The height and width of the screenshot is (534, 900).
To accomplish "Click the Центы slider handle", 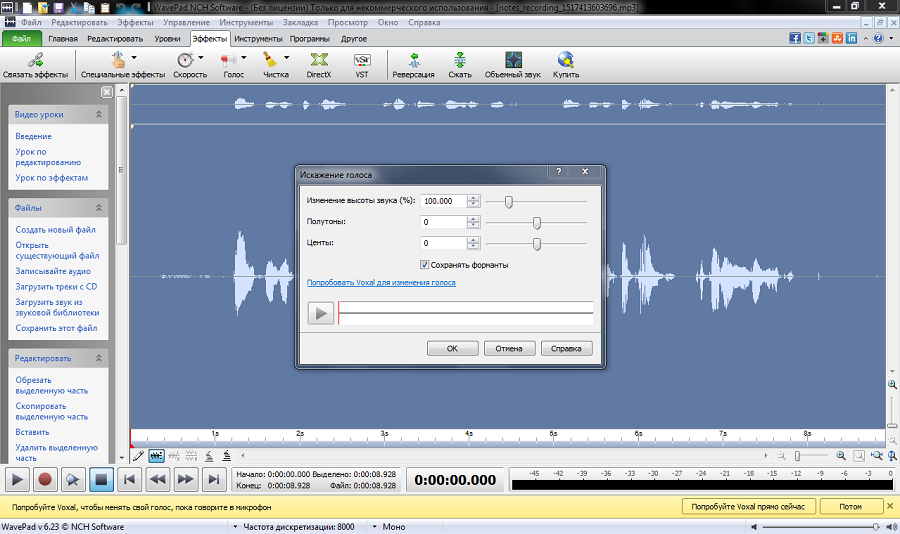I will point(537,244).
